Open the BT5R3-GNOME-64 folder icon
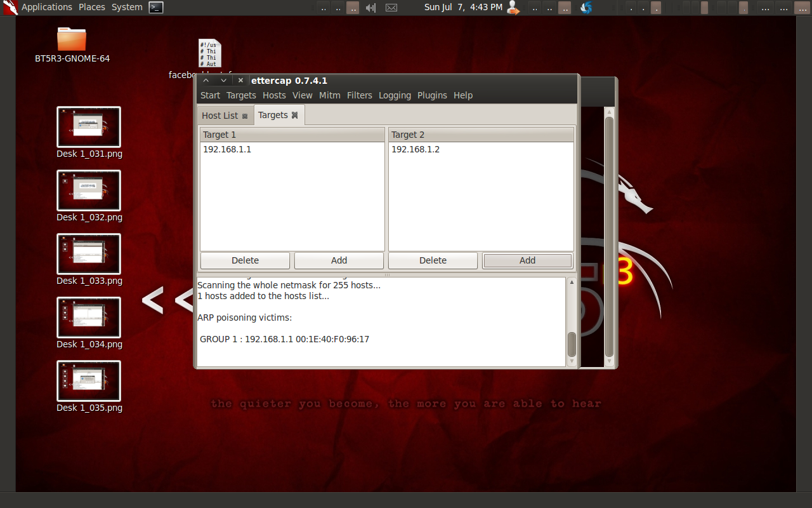Viewport: 812px width, 508px height. pos(72,39)
